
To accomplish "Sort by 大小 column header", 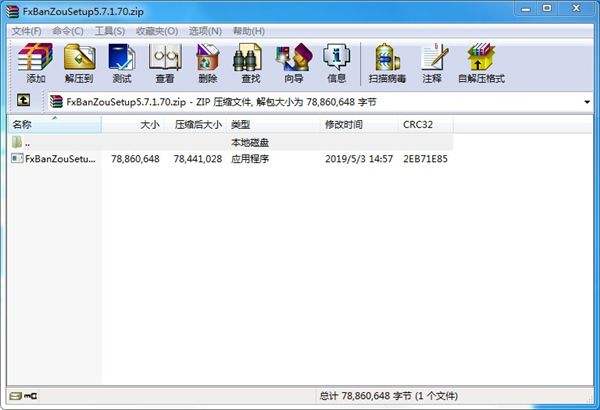I will [x=133, y=124].
